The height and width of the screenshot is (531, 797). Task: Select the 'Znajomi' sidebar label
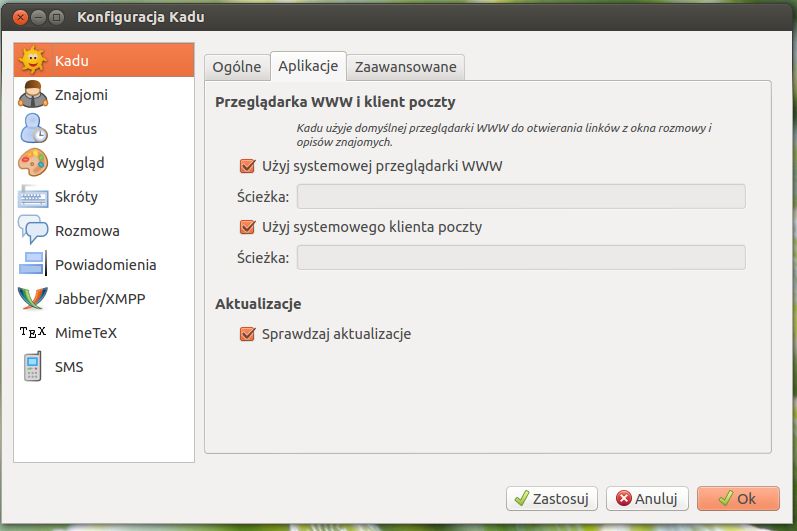point(81,95)
